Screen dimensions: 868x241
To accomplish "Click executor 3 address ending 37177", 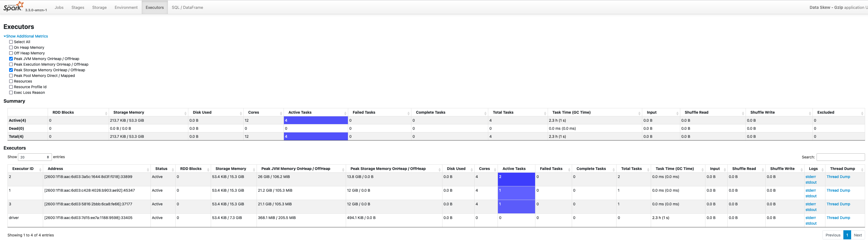I will pyautogui.click(x=88, y=204).
